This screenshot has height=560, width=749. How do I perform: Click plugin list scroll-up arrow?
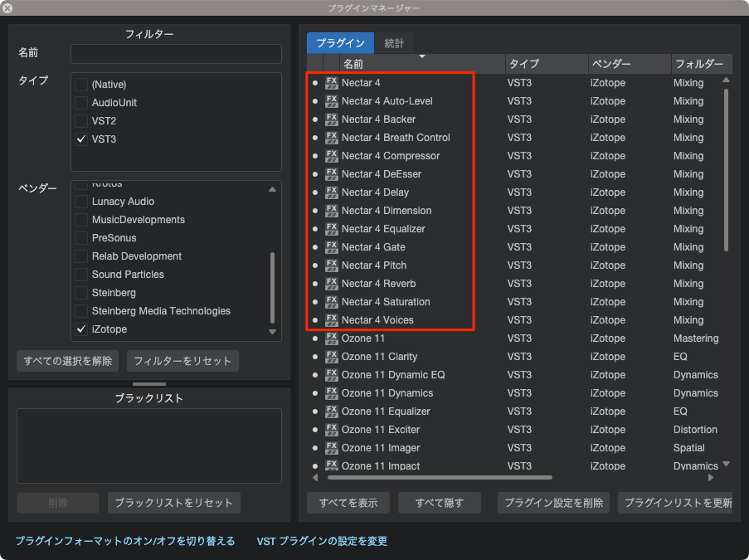click(x=726, y=80)
